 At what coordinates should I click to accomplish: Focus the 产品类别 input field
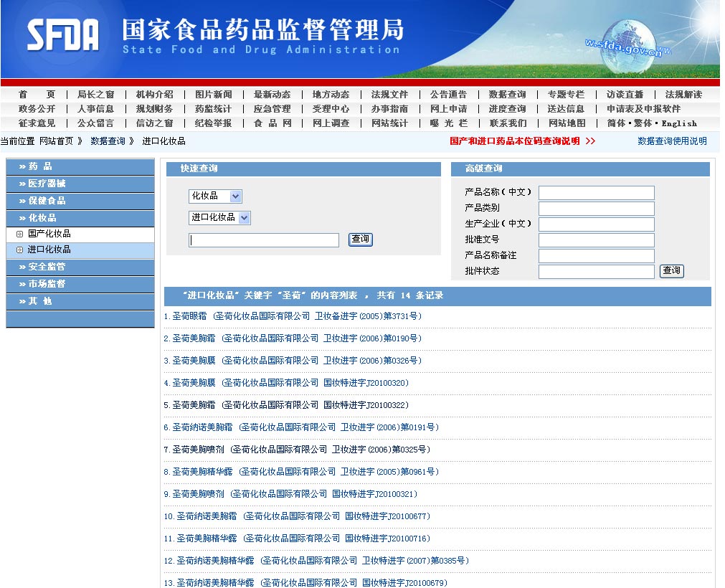coord(597,209)
